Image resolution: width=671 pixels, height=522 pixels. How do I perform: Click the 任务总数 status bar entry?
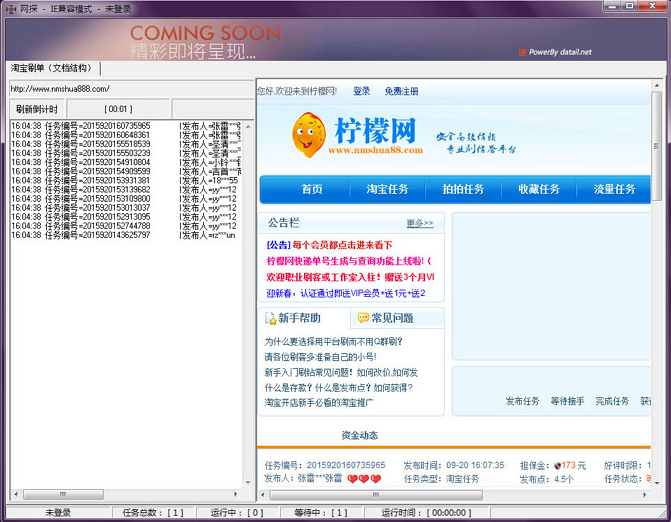click(x=153, y=513)
